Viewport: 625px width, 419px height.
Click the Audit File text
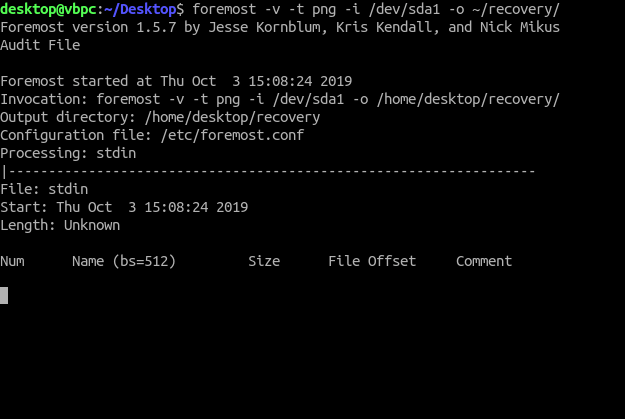point(40,45)
